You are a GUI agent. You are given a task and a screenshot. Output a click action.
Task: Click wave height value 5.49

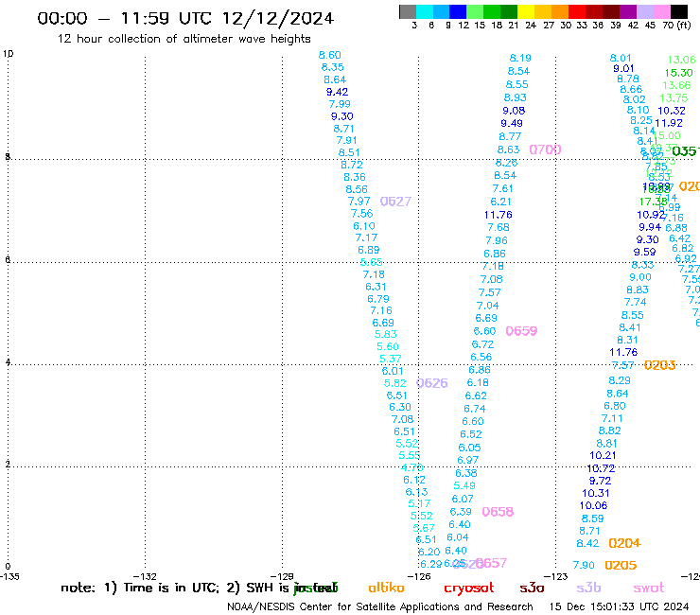464,486
